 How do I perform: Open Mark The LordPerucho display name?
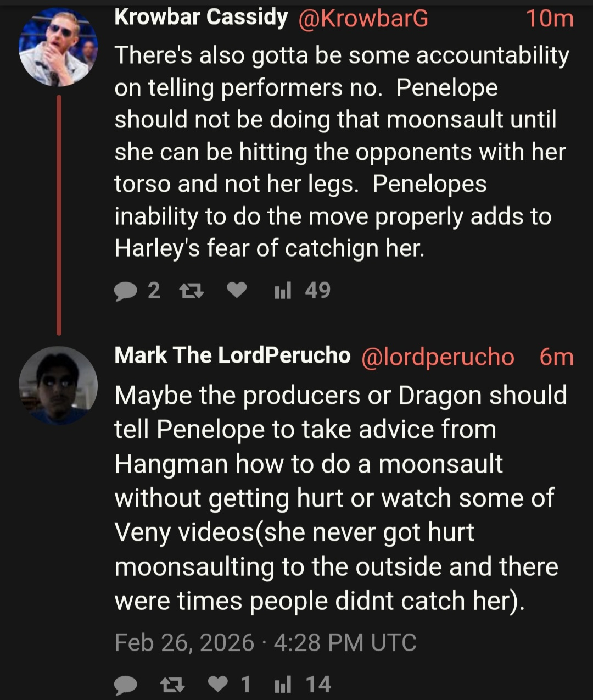(x=232, y=355)
